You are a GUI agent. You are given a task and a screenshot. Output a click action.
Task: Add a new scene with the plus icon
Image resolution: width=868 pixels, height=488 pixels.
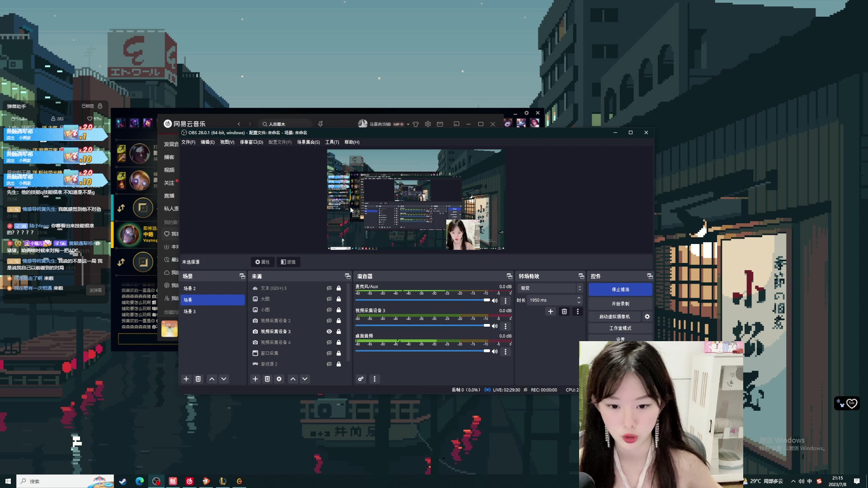(186, 379)
